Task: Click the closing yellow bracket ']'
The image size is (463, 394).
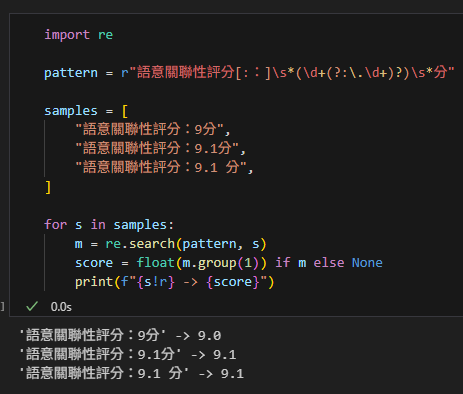Action: tap(48, 187)
